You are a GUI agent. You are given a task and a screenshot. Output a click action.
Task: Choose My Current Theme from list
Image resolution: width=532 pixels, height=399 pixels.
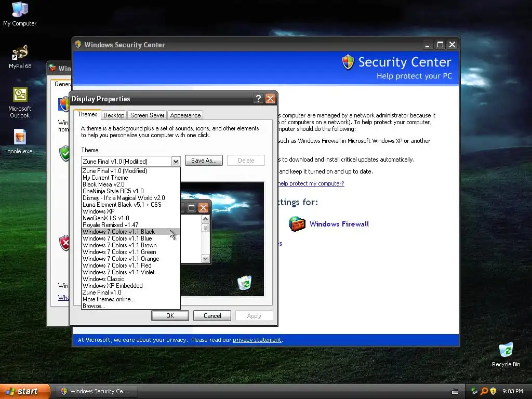130,178
